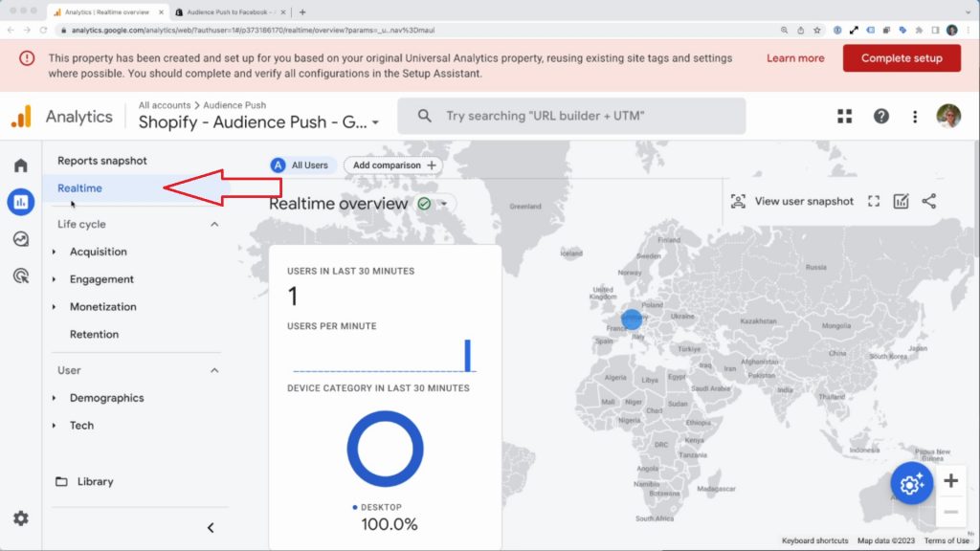The width and height of the screenshot is (980, 551).
Task: Select Realtime in the report menu
Action: (x=79, y=188)
